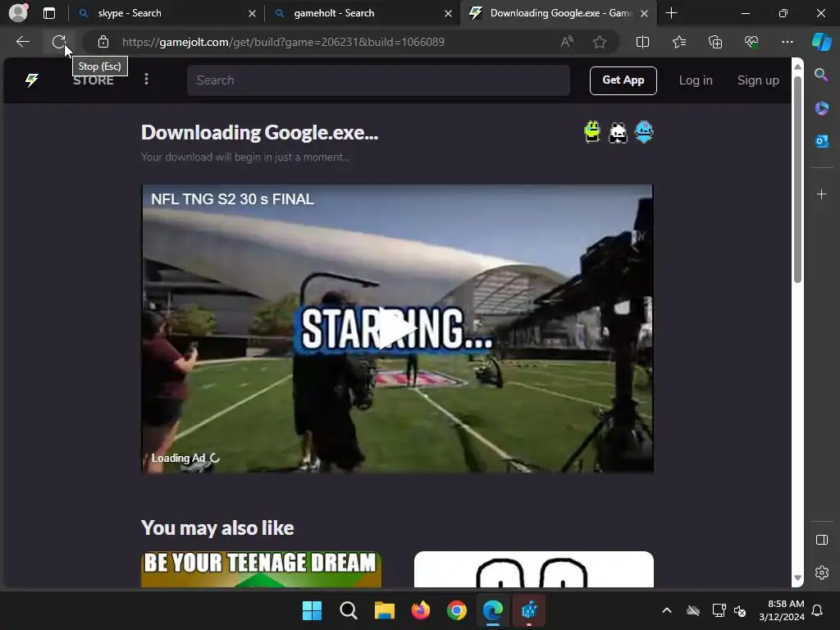This screenshot has width=840, height=630.
Task: Click the scrollbar down arrow
Action: click(797, 577)
